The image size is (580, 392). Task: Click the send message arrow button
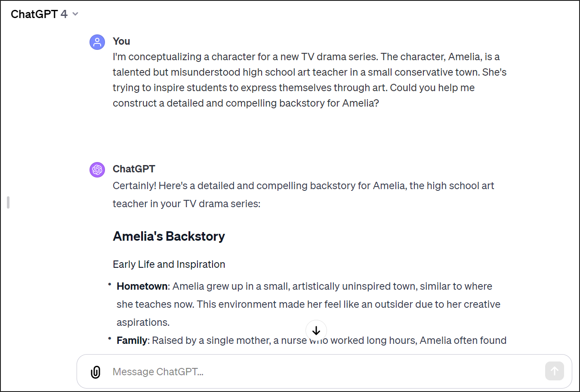[x=554, y=371]
